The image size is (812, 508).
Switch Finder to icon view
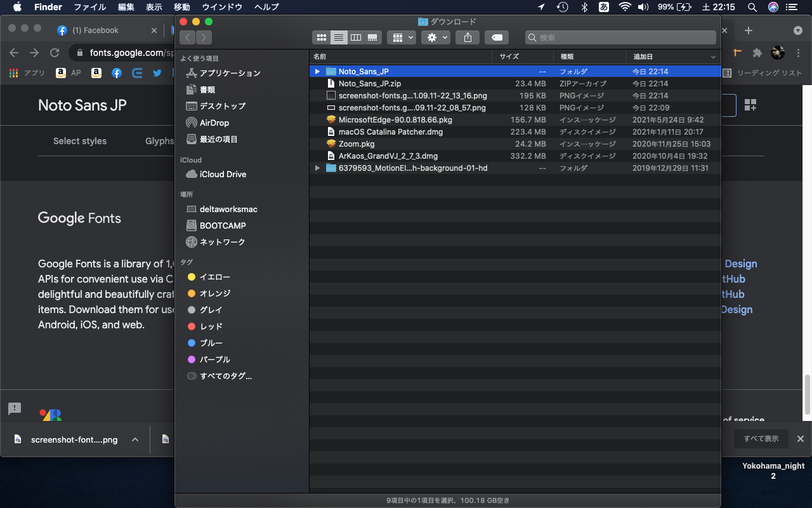tap(321, 37)
